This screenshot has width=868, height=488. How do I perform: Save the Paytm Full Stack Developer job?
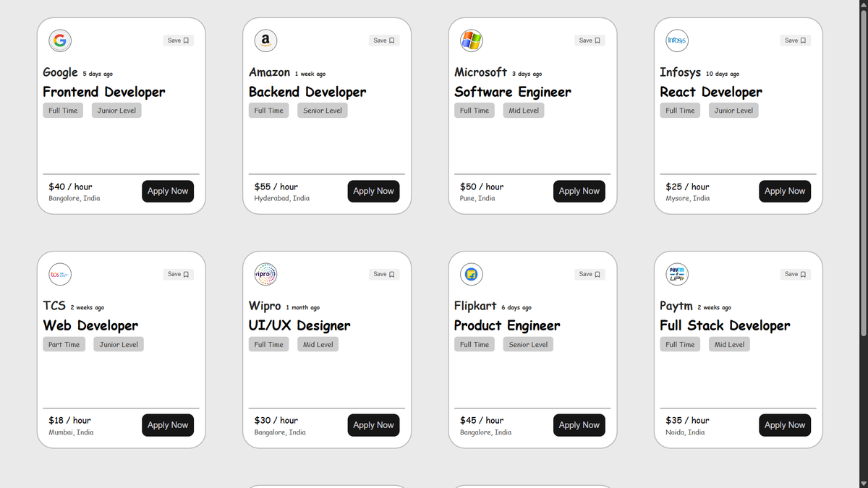795,274
